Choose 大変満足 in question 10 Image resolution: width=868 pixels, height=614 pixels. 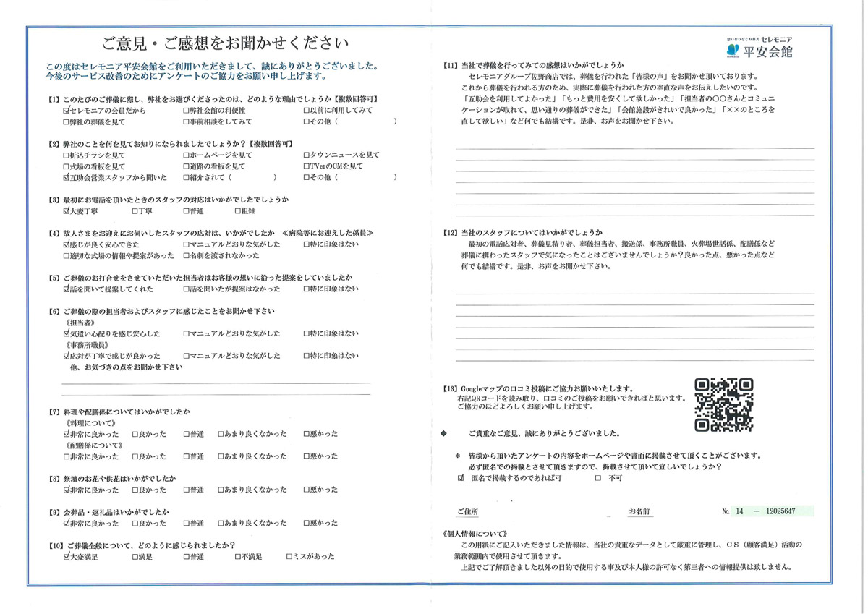pos(67,558)
